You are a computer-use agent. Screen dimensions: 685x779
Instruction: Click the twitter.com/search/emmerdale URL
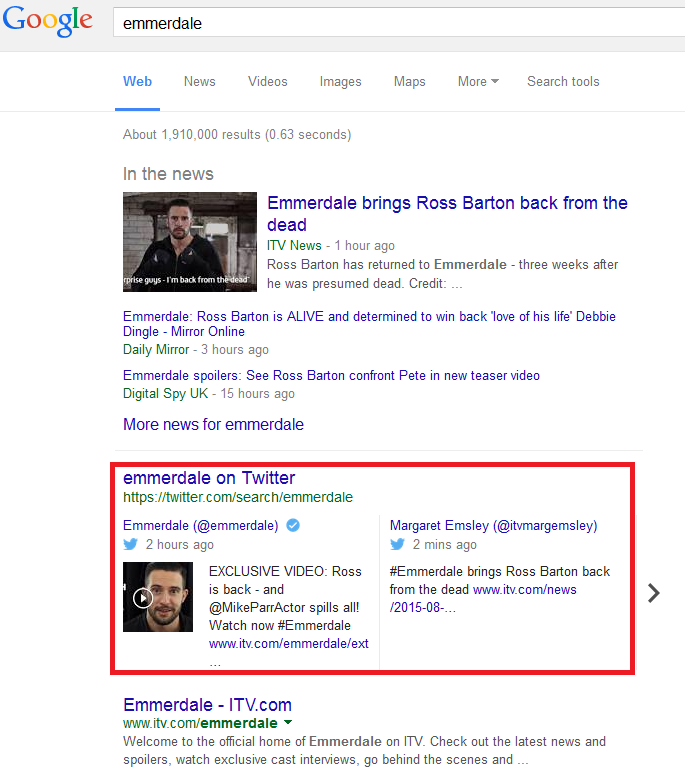tap(238, 497)
